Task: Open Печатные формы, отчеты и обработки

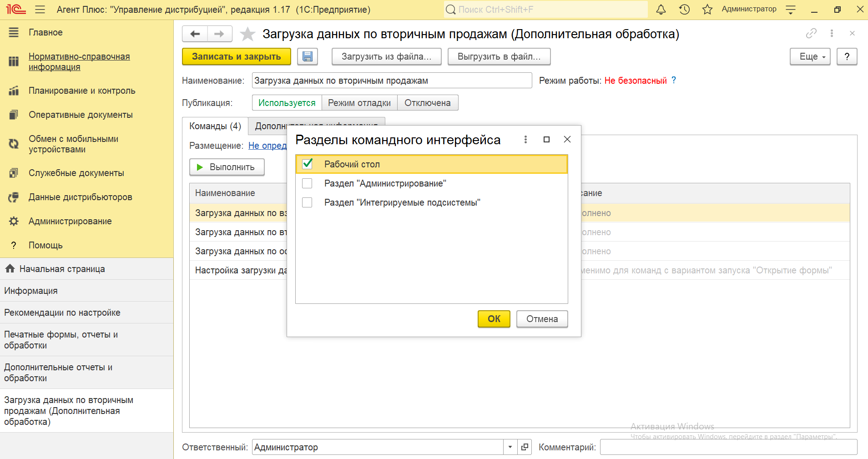Action: pyautogui.click(x=86, y=340)
